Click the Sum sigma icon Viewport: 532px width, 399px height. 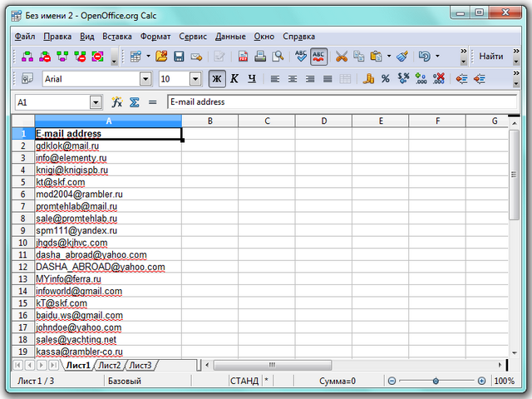pos(135,101)
